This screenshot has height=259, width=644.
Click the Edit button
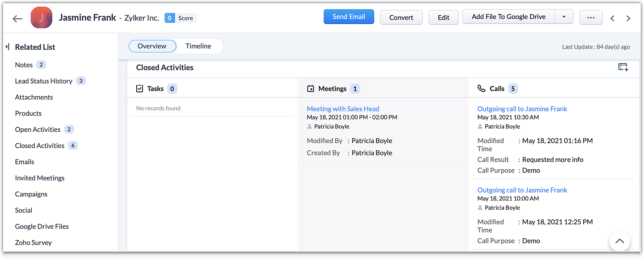pyautogui.click(x=443, y=18)
